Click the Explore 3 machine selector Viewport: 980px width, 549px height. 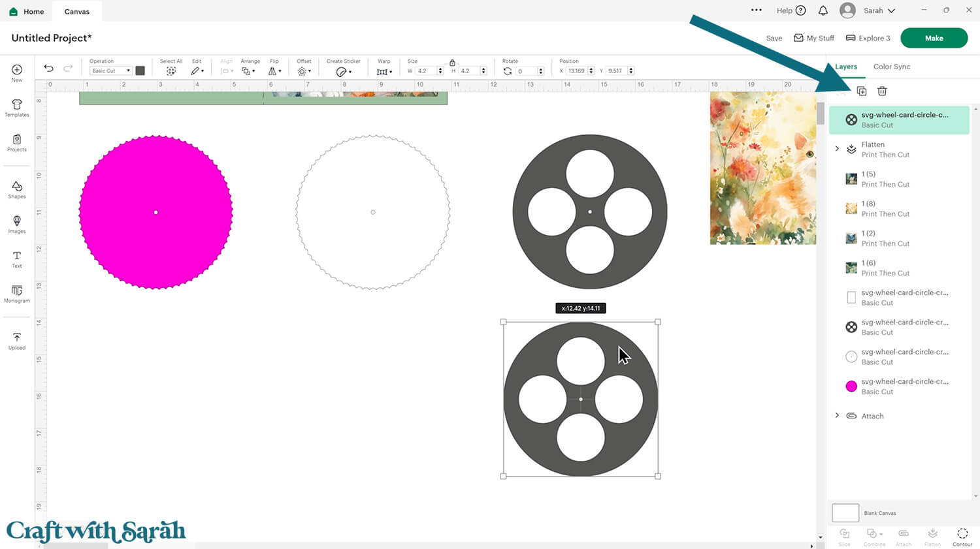point(868,38)
